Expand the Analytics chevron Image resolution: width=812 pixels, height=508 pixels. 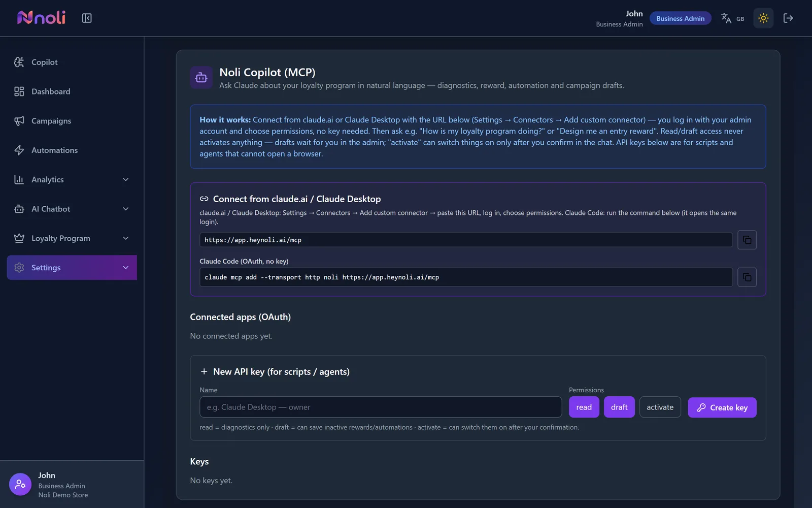click(x=126, y=179)
